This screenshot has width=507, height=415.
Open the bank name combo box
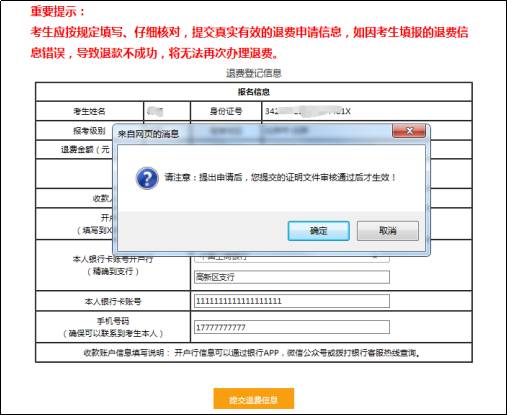point(292,258)
